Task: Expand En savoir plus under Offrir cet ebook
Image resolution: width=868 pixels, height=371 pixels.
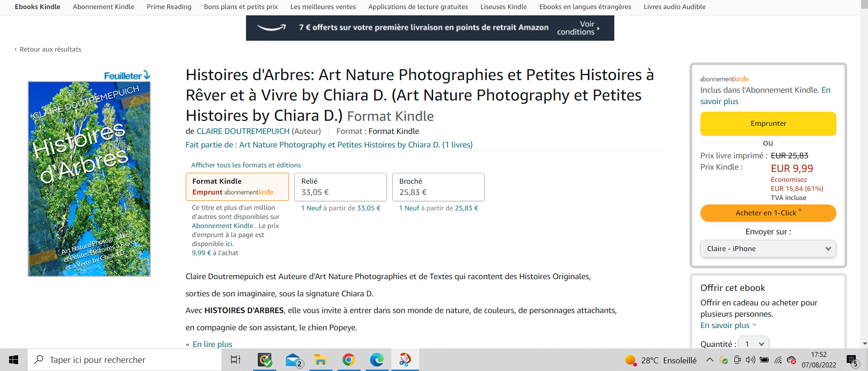Action: pos(728,325)
